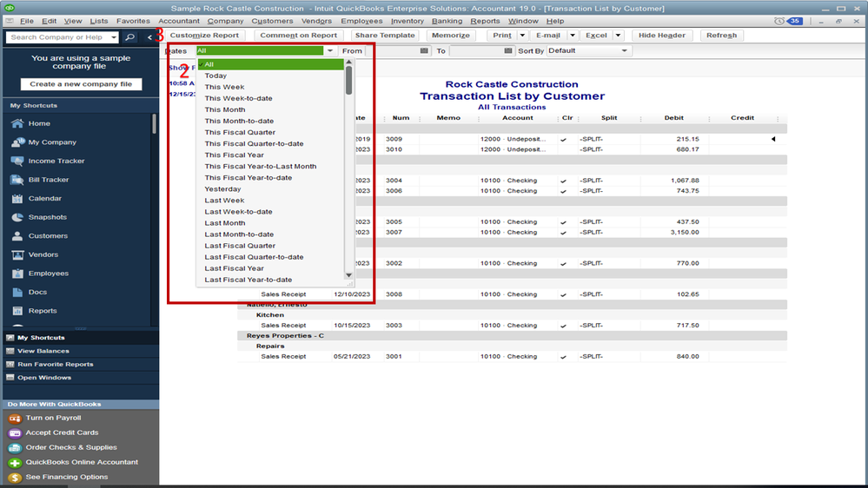
Task: Open the Print button dropdown arrow
Action: click(522, 36)
